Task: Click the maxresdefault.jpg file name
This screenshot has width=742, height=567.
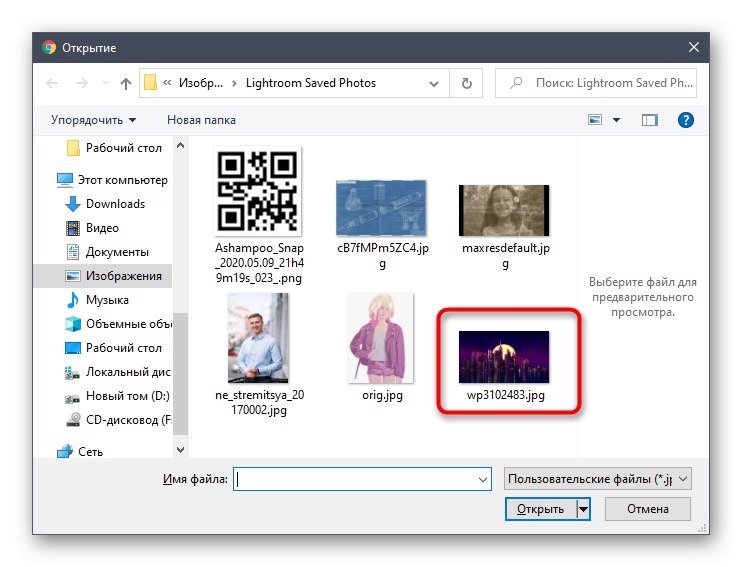Action: (505, 256)
